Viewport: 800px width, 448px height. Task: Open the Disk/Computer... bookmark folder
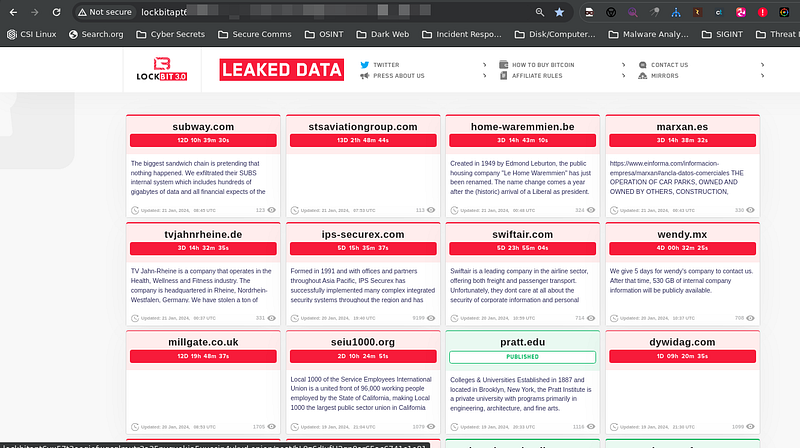[555, 34]
